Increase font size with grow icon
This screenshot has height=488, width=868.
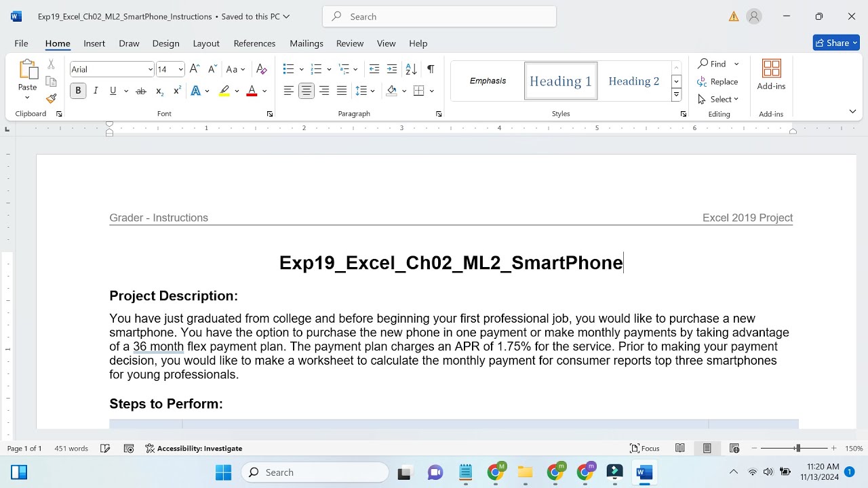click(x=195, y=69)
